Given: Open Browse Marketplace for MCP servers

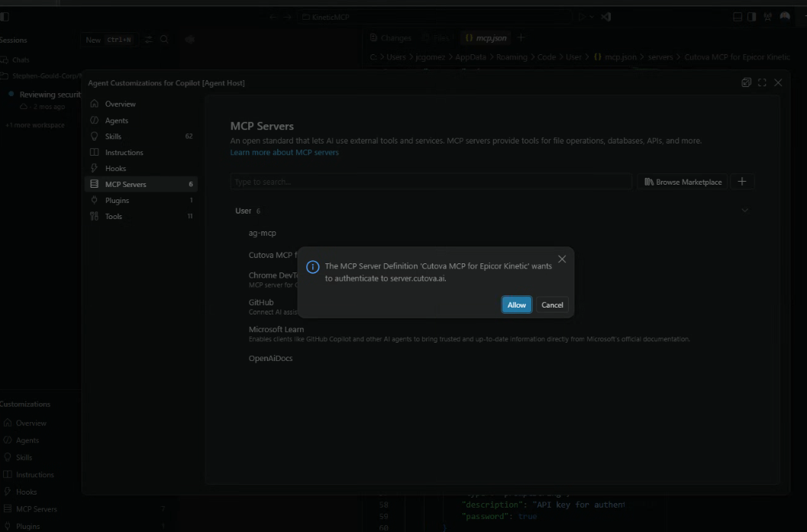Looking at the screenshot, I should pos(683,182).
